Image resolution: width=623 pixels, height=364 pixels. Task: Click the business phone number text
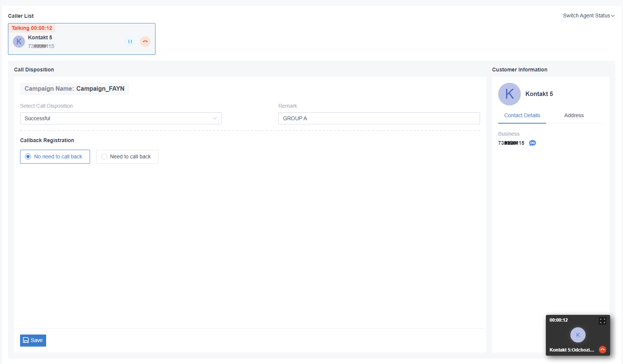tap(511, 143)
